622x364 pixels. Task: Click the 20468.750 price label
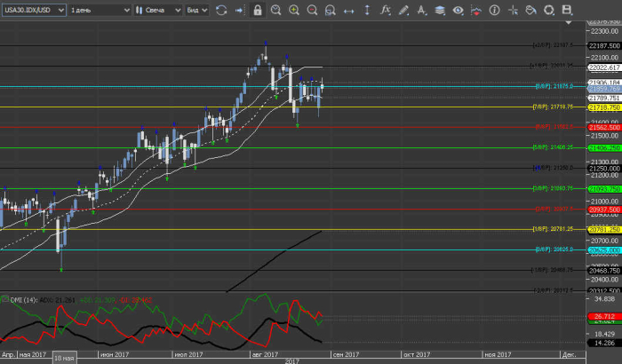click(604, 271)
